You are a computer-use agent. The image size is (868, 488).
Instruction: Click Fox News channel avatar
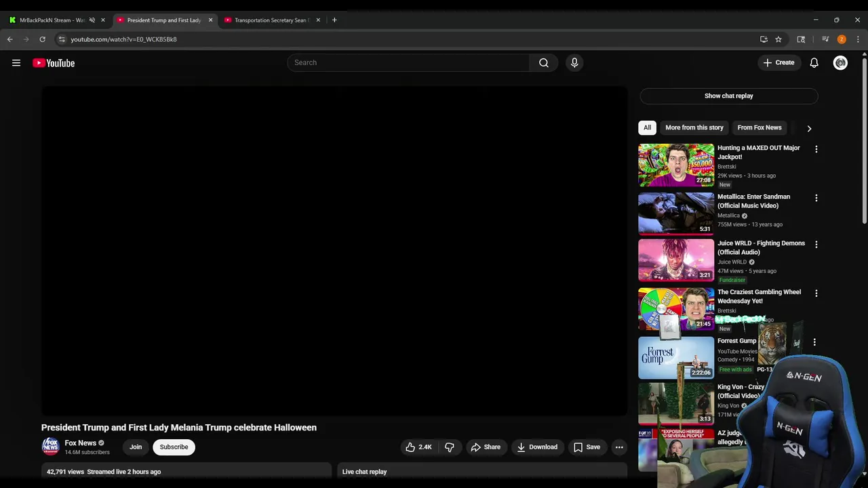point(50,447)
